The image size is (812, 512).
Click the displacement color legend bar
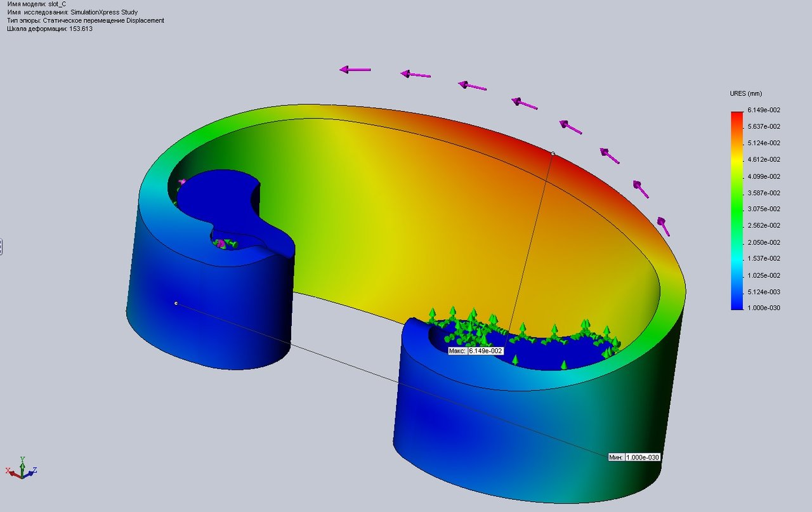(x=737, y=210)
